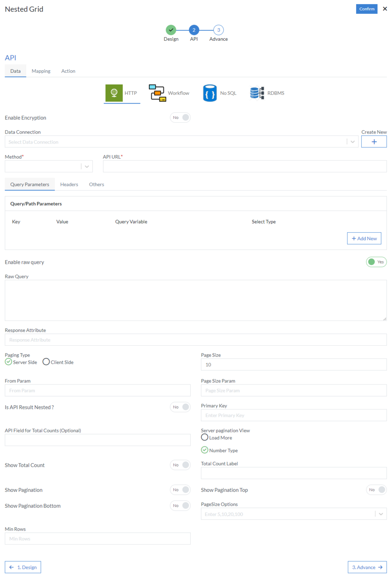
Task: Select Client Side paging type
Action: tap(46, 362)
